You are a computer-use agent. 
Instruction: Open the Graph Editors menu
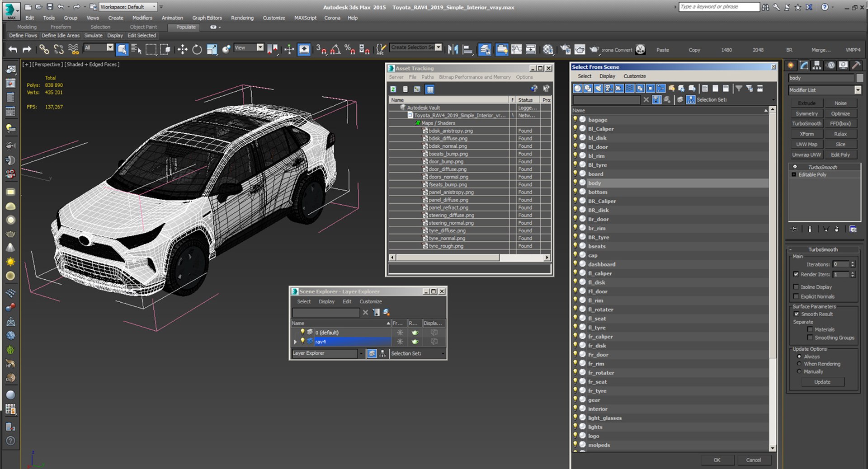[207, 18]
